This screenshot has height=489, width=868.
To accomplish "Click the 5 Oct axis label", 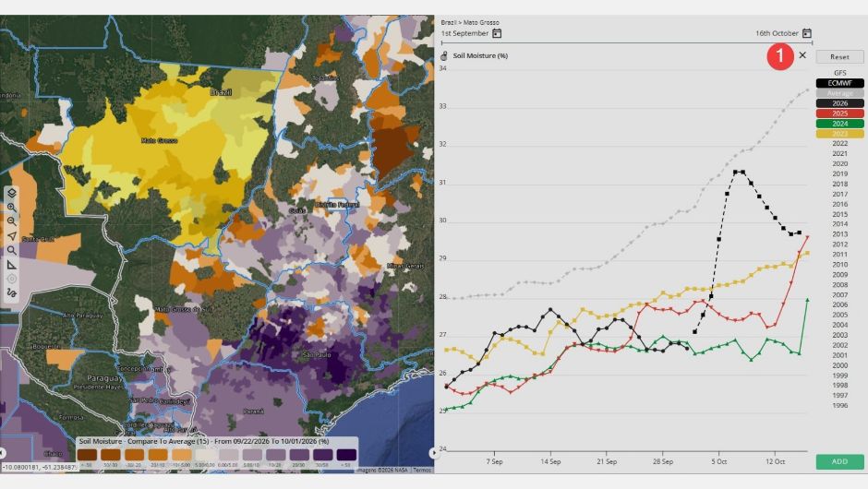I will tap(719, 461).
